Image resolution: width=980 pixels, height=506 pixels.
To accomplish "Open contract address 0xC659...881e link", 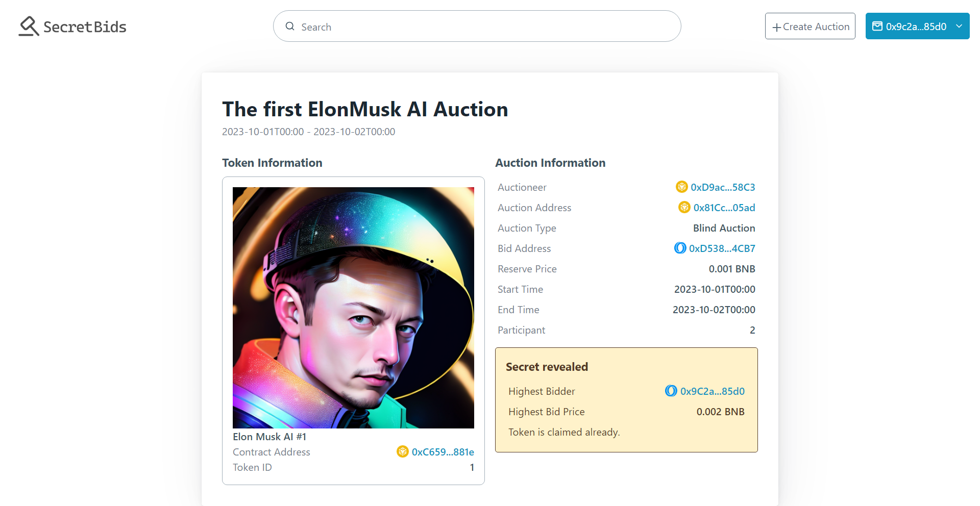I will pyautogui.click(x=443, y=452).
